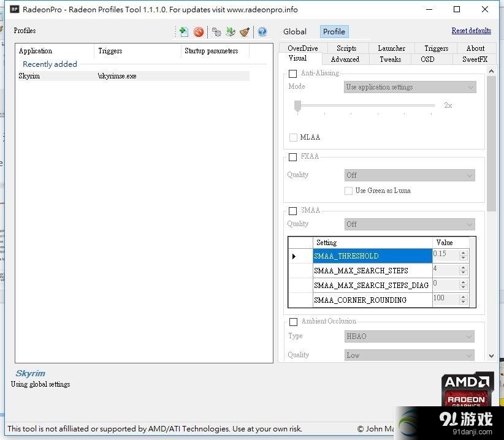Screen dimensions: 504x440
Task: Click the Value column header in SMAA grid
Action: (451, 243)
